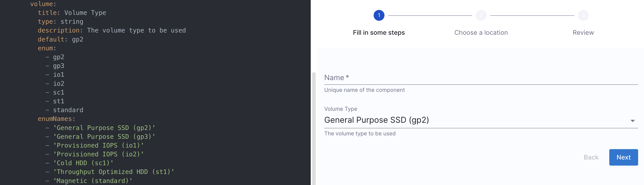Go to the Choose a location step
Viewport: 644px width, 185px height.
click(x=481, y=33)
